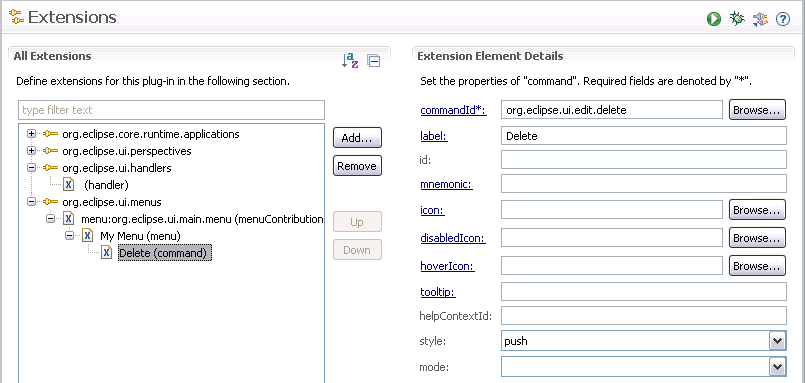Click the empty disabledIcon field
Image resolution: width=805 pixels, height=383 pixels.
coord(612,238)
